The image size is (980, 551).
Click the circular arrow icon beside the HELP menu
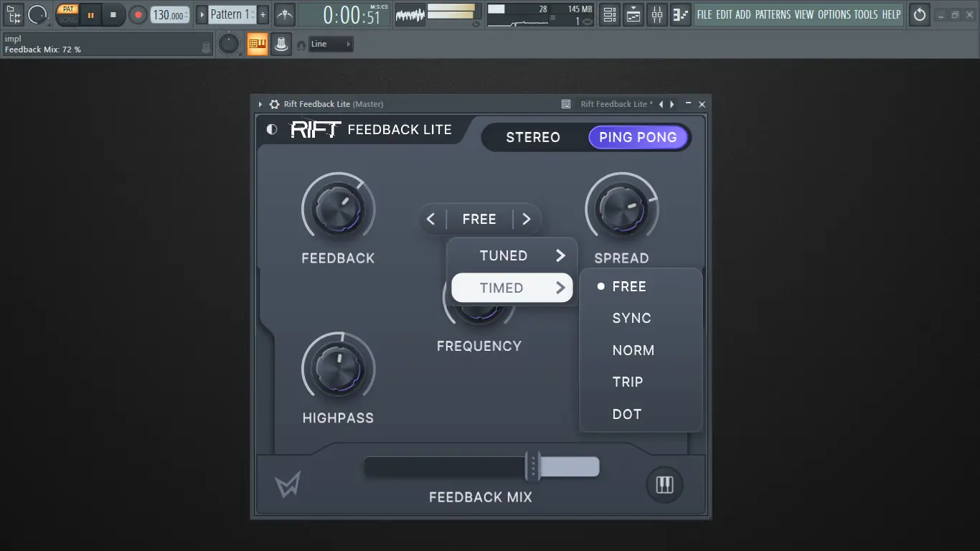(x=920, y=14)
